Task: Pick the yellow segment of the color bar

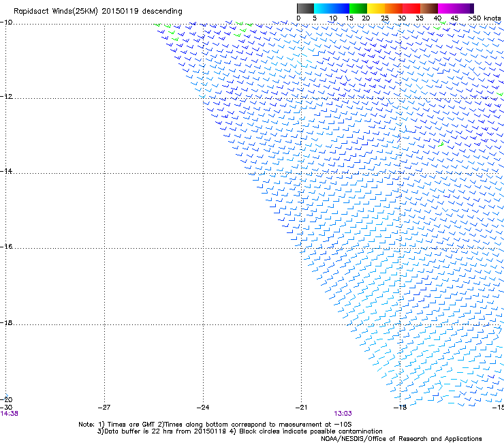Action: (x=376, y=8)
